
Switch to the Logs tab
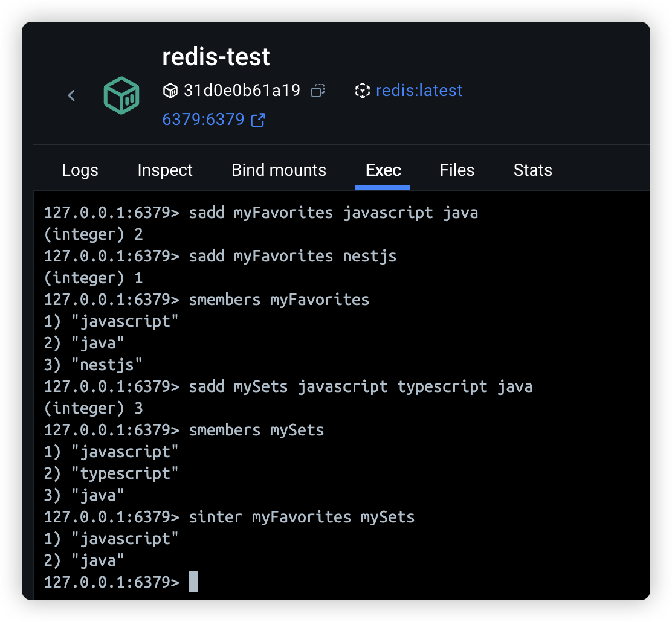[x=80, y=170]
